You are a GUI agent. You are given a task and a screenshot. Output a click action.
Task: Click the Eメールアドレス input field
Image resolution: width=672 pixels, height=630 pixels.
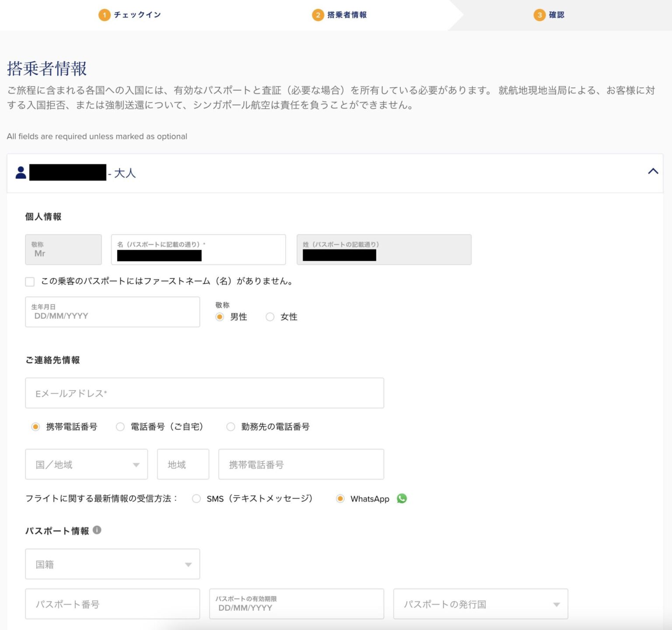[204, 393]
